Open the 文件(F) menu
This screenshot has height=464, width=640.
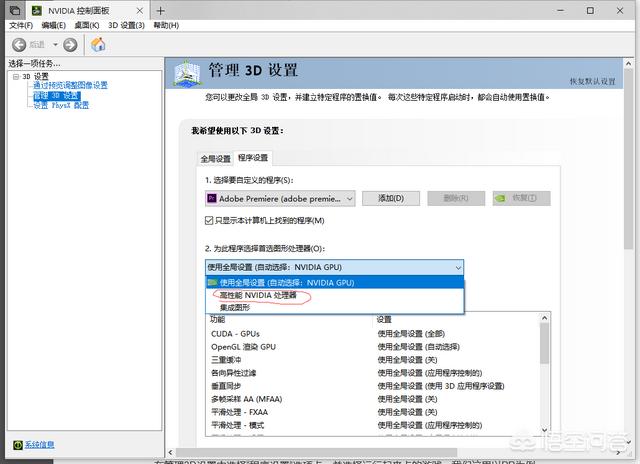21,25
